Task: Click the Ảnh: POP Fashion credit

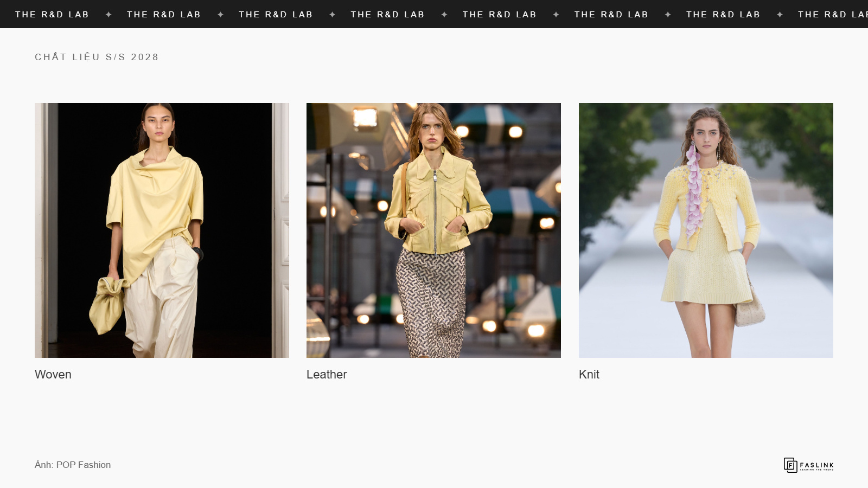Action: (x=73, y=465)
